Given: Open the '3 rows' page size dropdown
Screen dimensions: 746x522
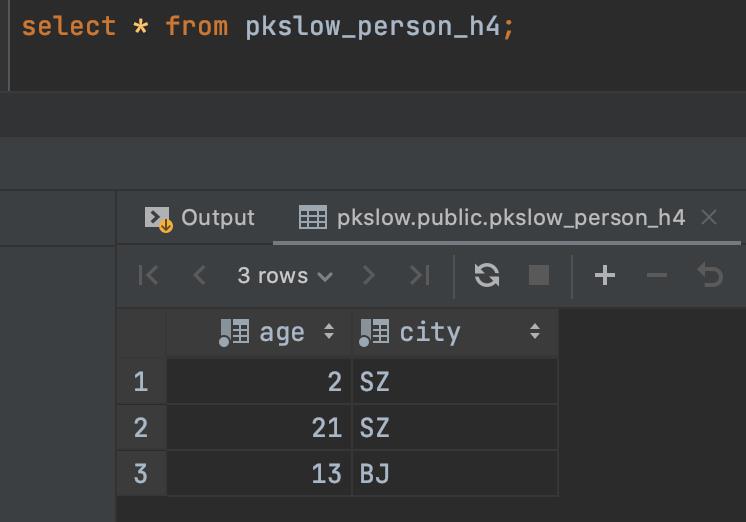Looking at the screenshot, I should click(x=285, y=276).
